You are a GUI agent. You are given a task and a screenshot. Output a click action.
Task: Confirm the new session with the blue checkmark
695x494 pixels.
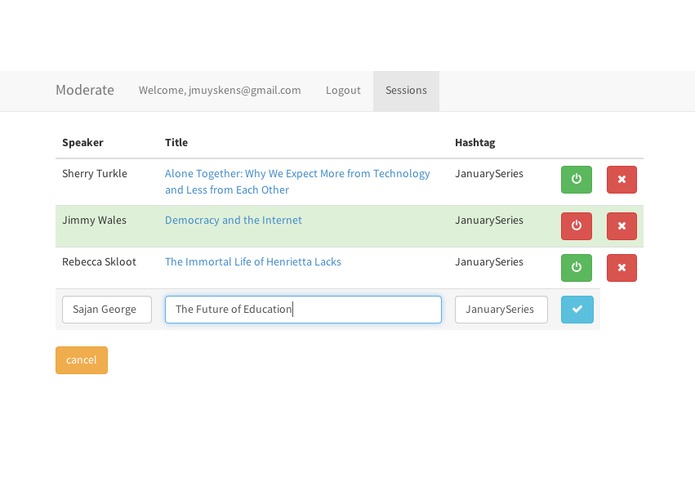577,309
